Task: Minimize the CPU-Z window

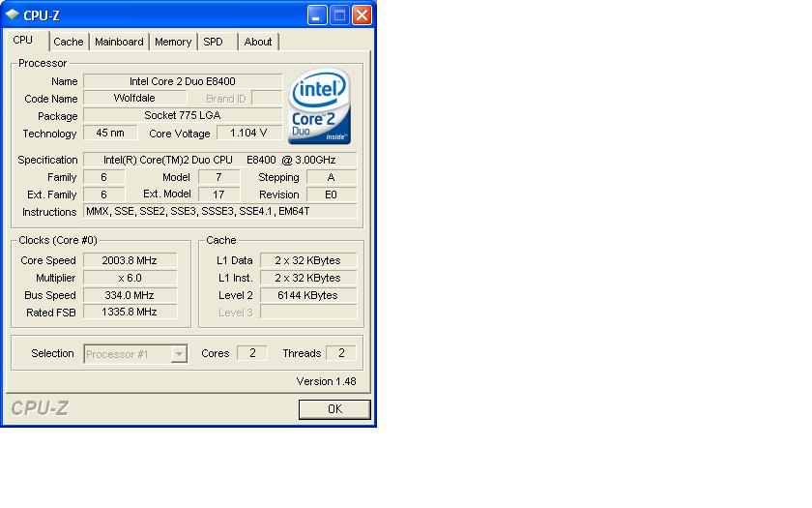Action: (317, 15)
